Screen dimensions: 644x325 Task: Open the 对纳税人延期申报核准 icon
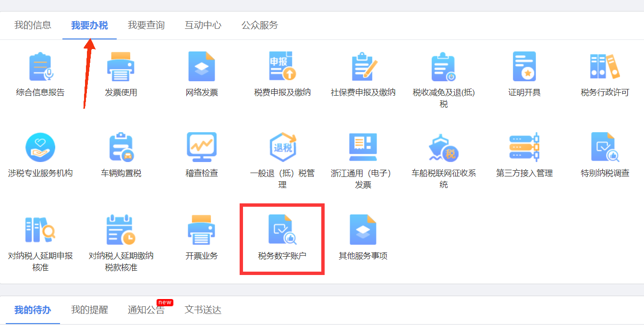click(x=40, y=230)
